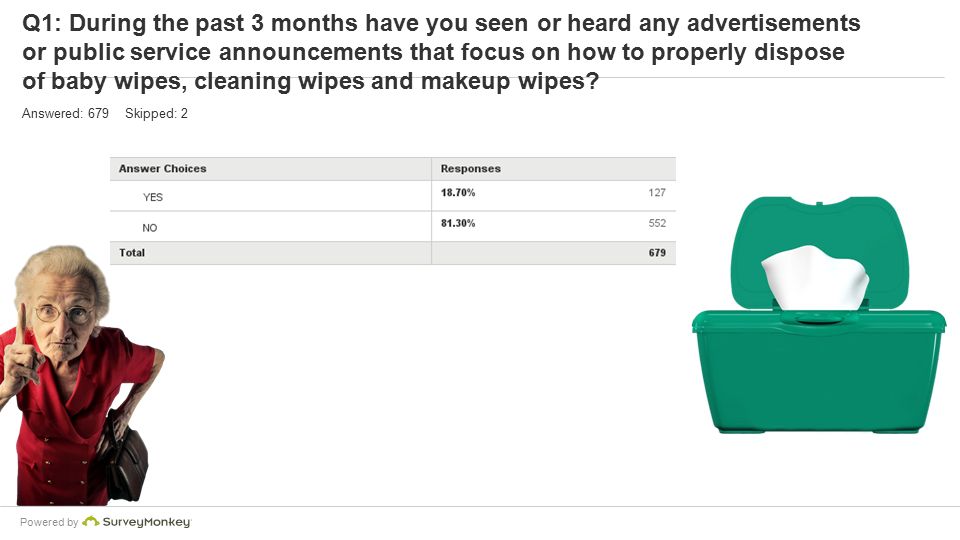This screenshot has height=540, width=960.
Task: Click the SurveyMonkey logo icon
Action: click(91, 522)
